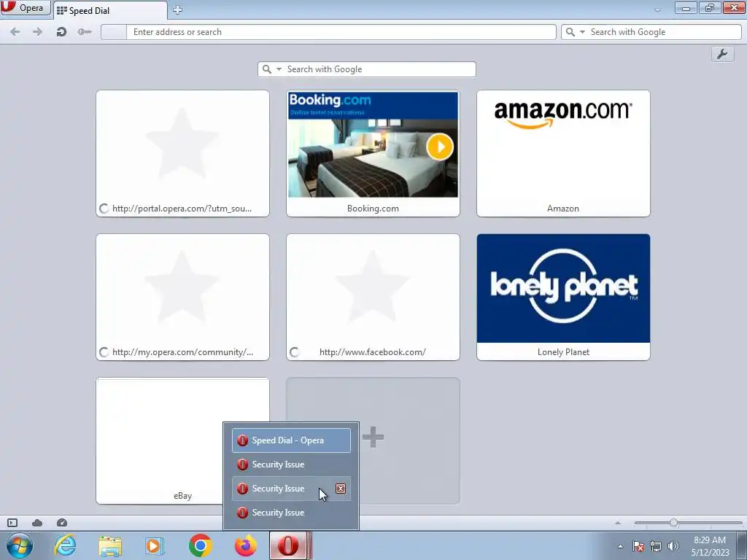Close the hovered Security Issue window entry
The width and height of the screenshot is (747, 560).
click(x=340, y=489)
